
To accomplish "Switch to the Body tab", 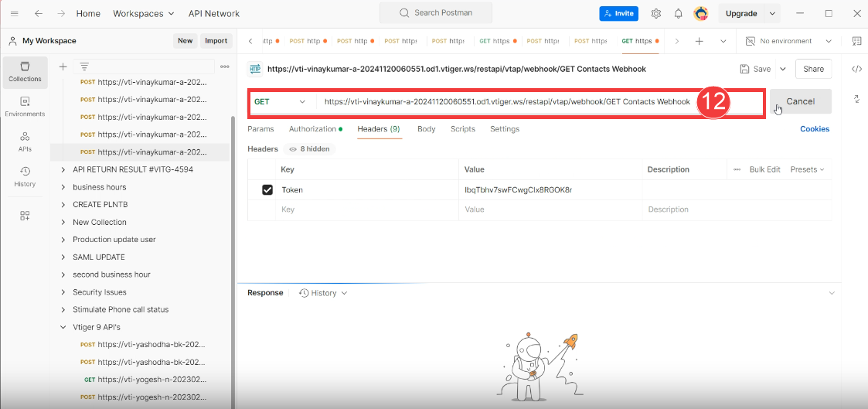I will (426, 129).
